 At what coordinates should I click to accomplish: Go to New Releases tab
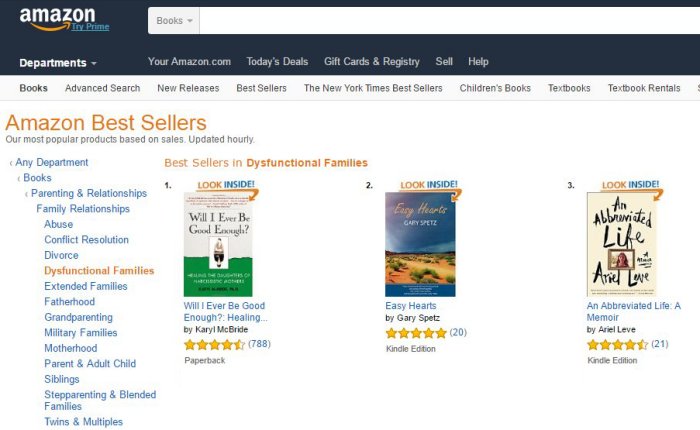(188, 88)
